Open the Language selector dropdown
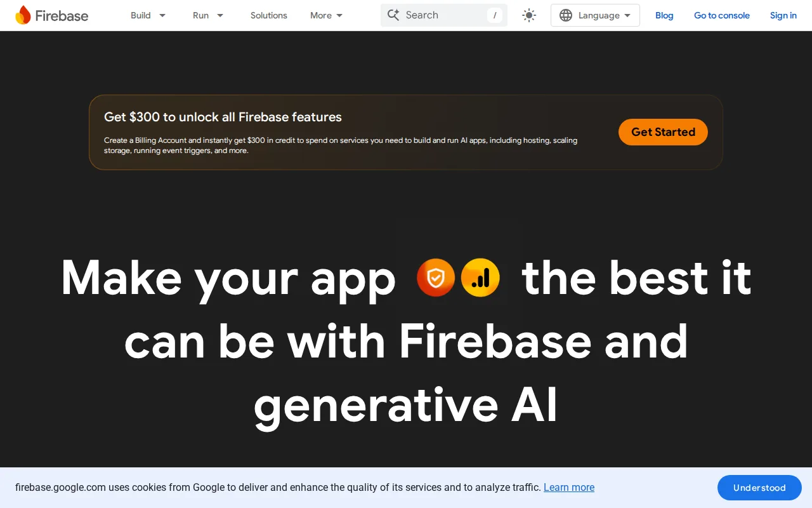The height and width of the screenshot is (508, 812). pyautogui.click(x=595, y=15)
